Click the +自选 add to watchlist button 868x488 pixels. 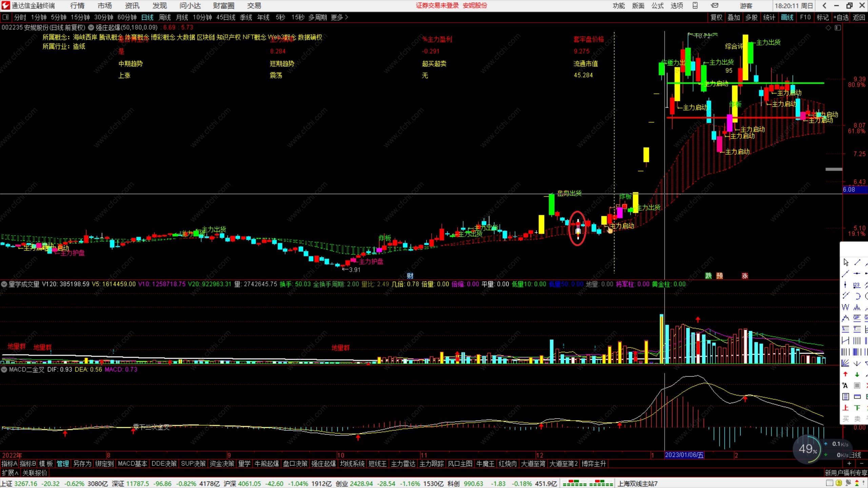click(x=841, y=17)
